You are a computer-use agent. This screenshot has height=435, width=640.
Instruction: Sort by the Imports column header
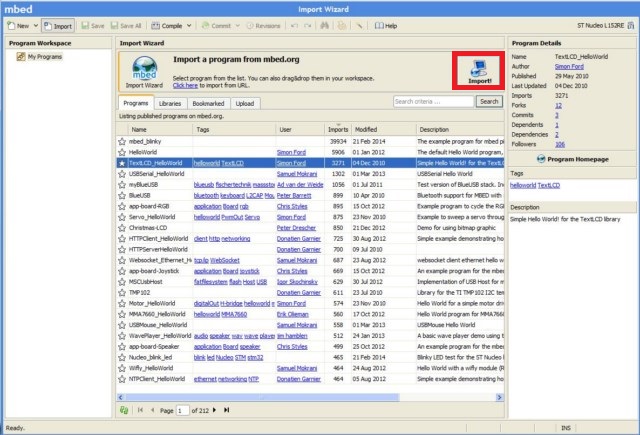click(x=338, y=129)
